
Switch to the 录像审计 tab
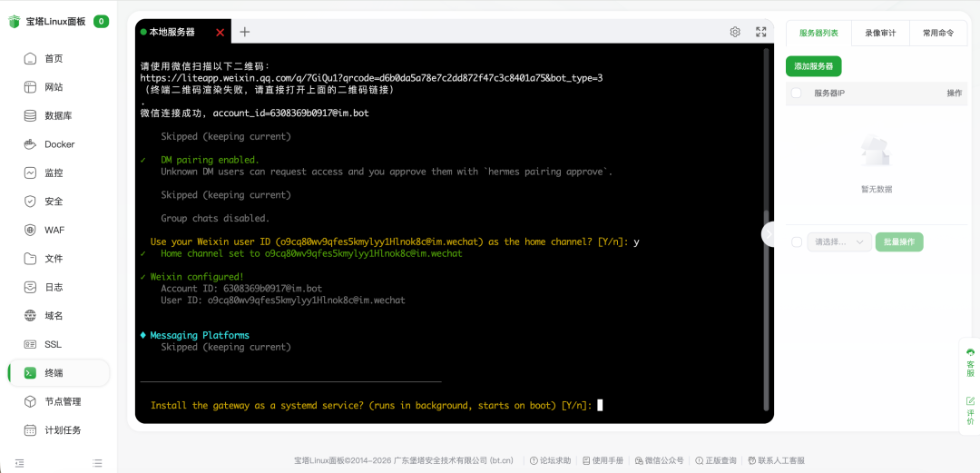(x=880, y=34)
